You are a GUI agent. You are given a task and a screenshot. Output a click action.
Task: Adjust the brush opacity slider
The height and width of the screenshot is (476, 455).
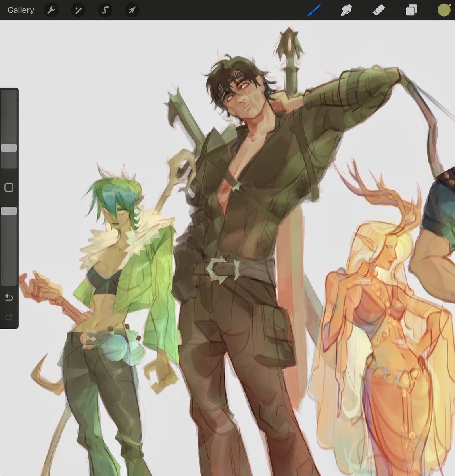[x=9, y=211]
